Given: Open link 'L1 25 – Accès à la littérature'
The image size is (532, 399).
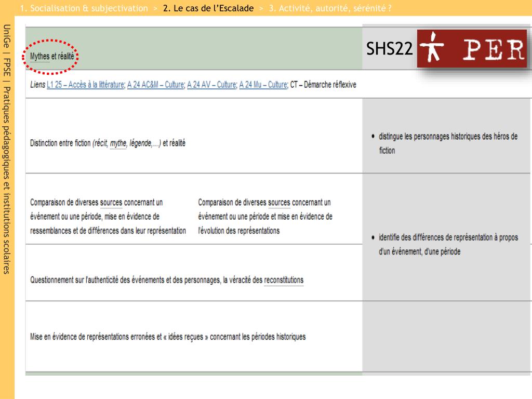Looking at the screenshot, I should pyautogui.click(x=86, y=85).
